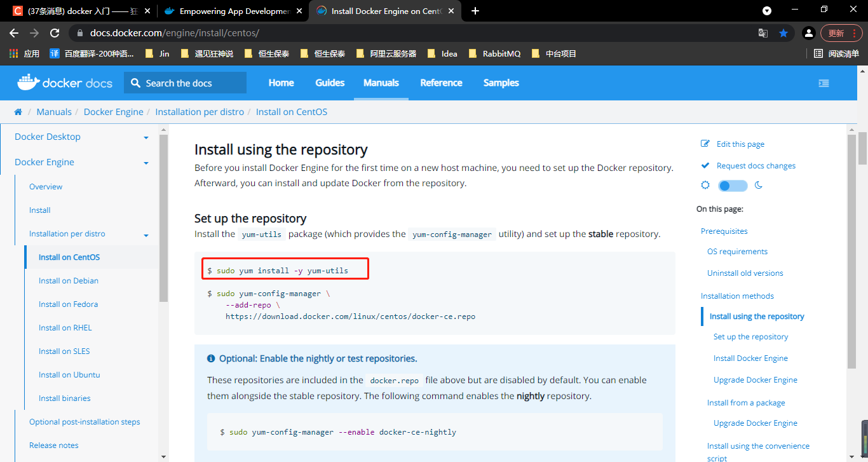Open the Chrome profile avatar
The width and height of the screenshot is (868, 462).
point(808,33)
